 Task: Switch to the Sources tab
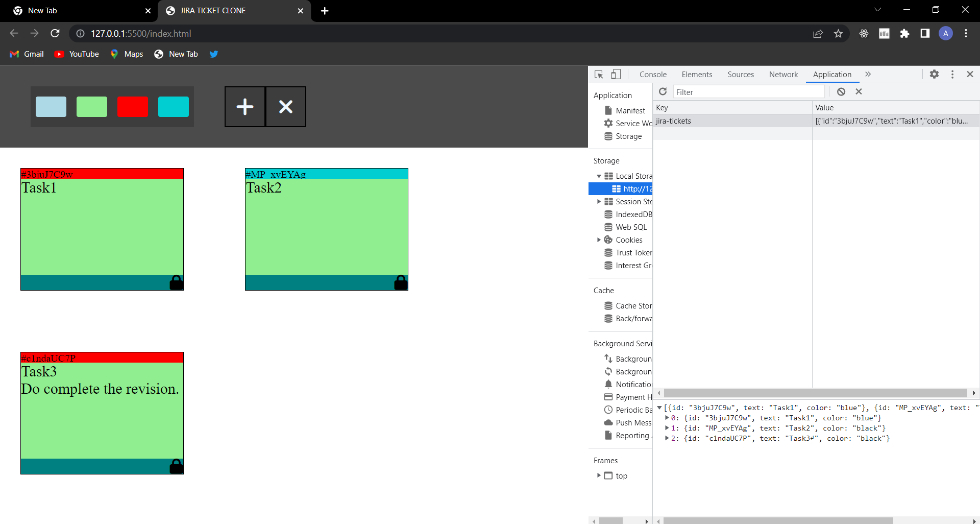(741, 75)
